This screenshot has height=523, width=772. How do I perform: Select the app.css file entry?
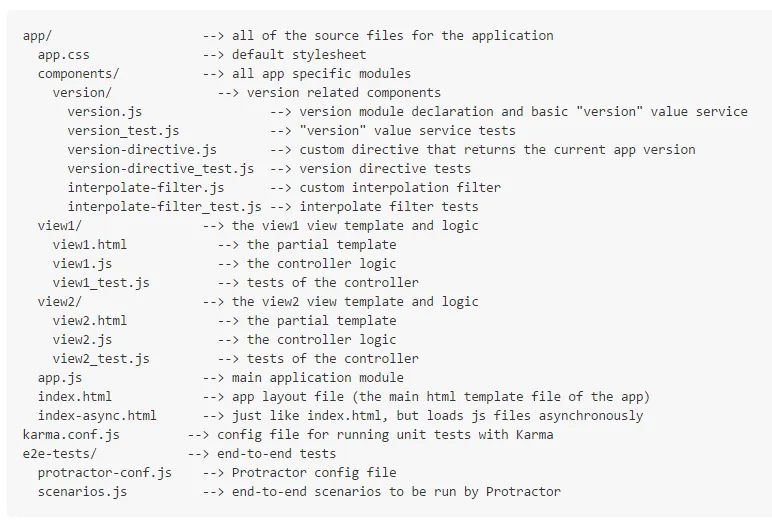pyautogui.click(x=64, y=55)
